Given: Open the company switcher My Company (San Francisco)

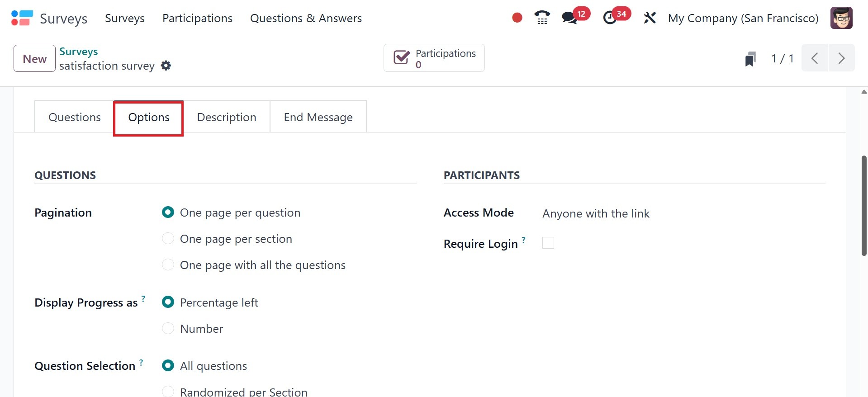Looking at the screenshot, I should click(743, 18).
